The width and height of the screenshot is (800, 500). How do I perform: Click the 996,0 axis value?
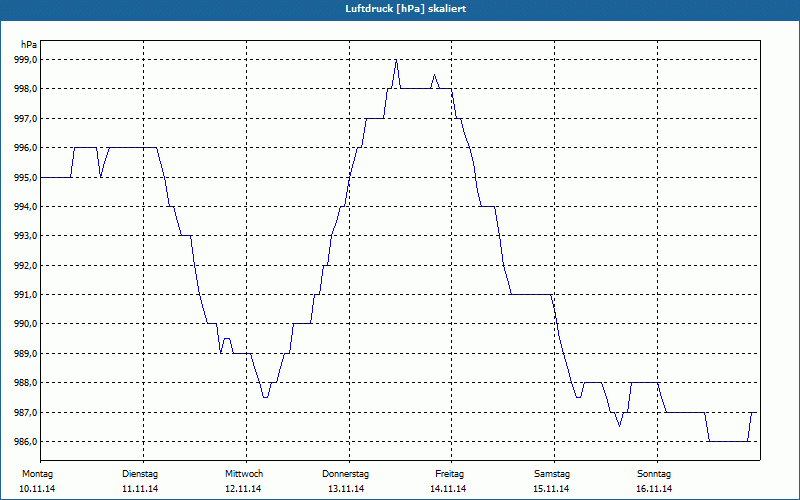pos(26,148)
